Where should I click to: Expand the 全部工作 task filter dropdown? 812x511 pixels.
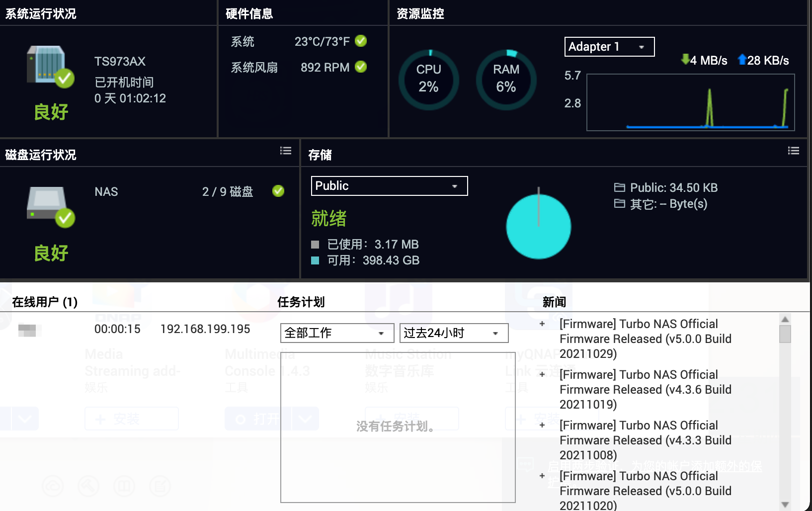tap(337, 333)
